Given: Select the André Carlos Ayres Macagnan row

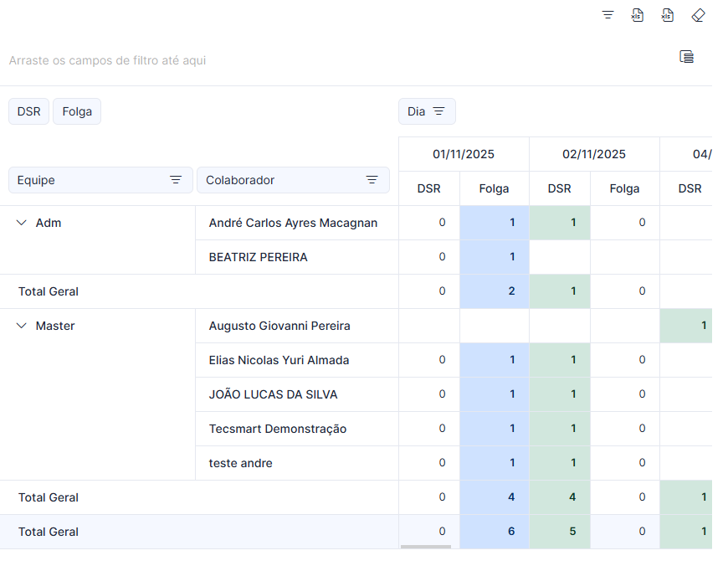Looking at the screenshot, I should (x=293, y=223).
